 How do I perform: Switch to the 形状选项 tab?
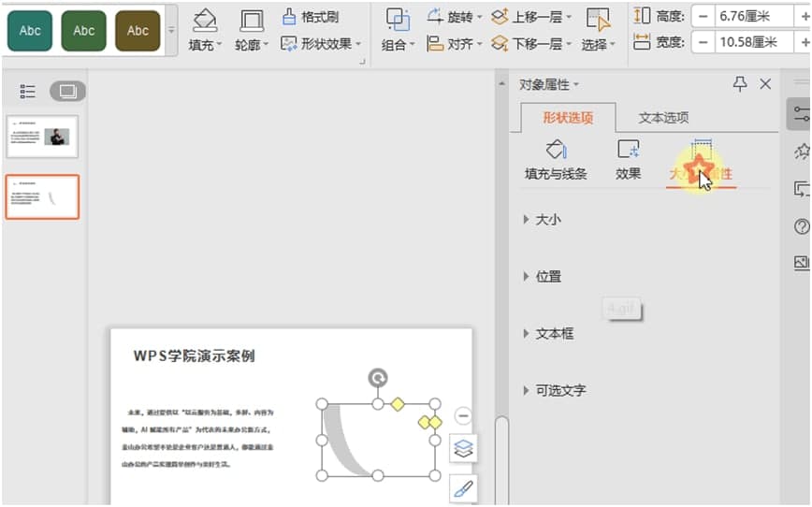tap(568, 118)
